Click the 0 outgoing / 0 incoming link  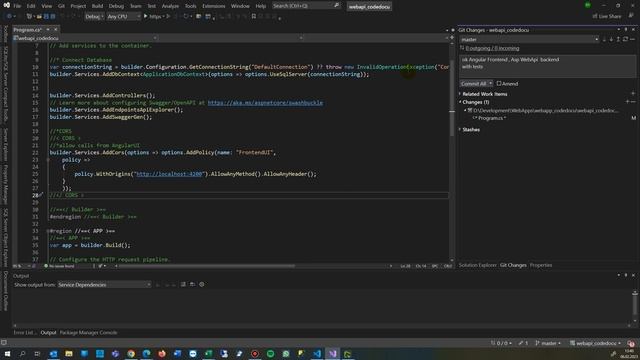click(492, 48)
